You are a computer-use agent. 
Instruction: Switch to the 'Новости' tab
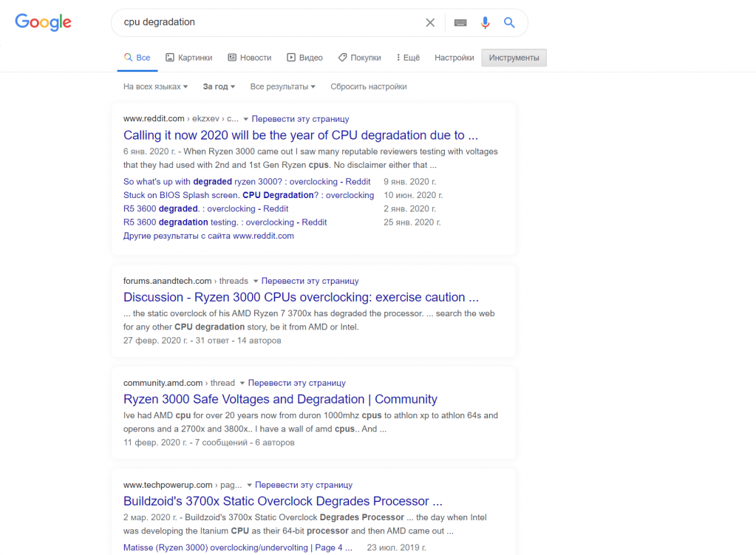(x=250, y=58)
